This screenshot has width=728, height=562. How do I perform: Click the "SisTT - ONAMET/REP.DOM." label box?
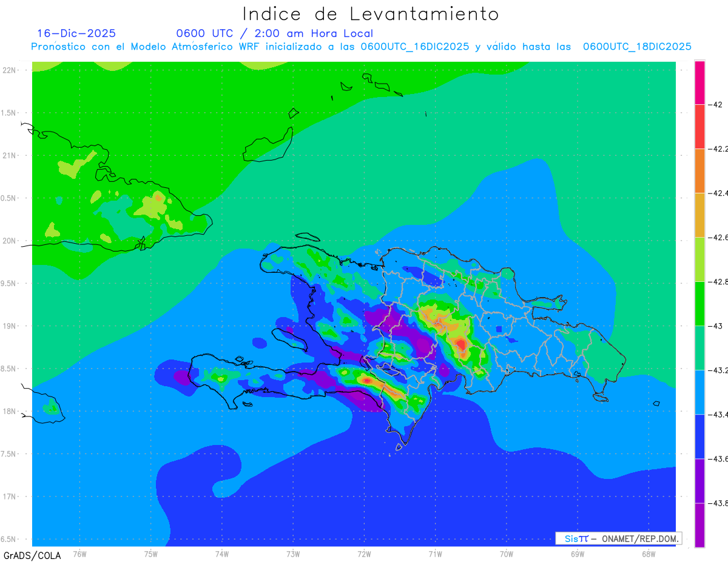click(x=618, y=538)
